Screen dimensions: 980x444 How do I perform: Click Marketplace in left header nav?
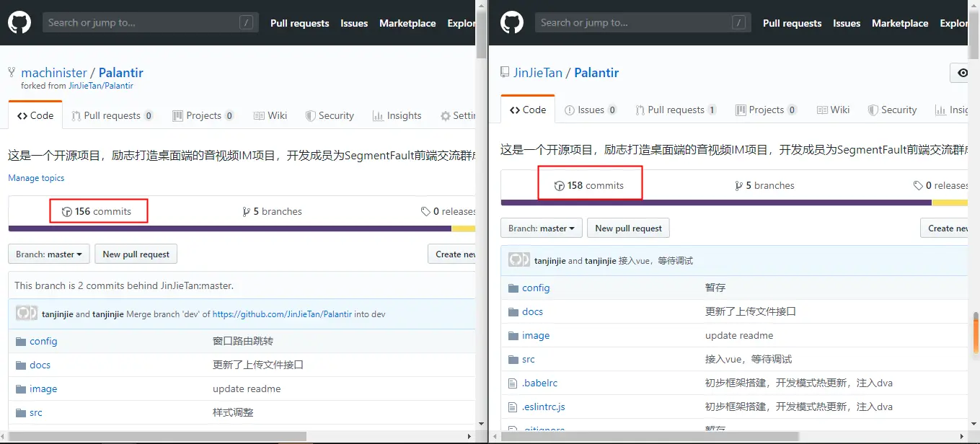click(407, 23)
